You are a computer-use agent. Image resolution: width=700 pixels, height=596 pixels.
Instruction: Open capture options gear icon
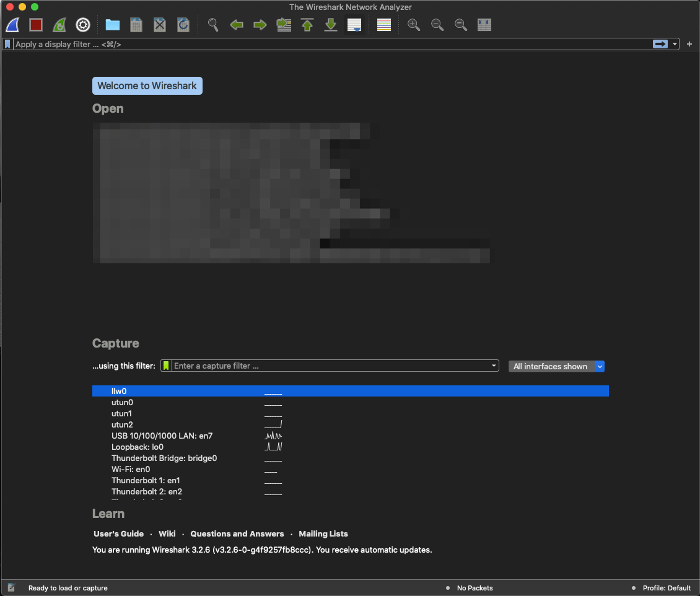point(82,25)
